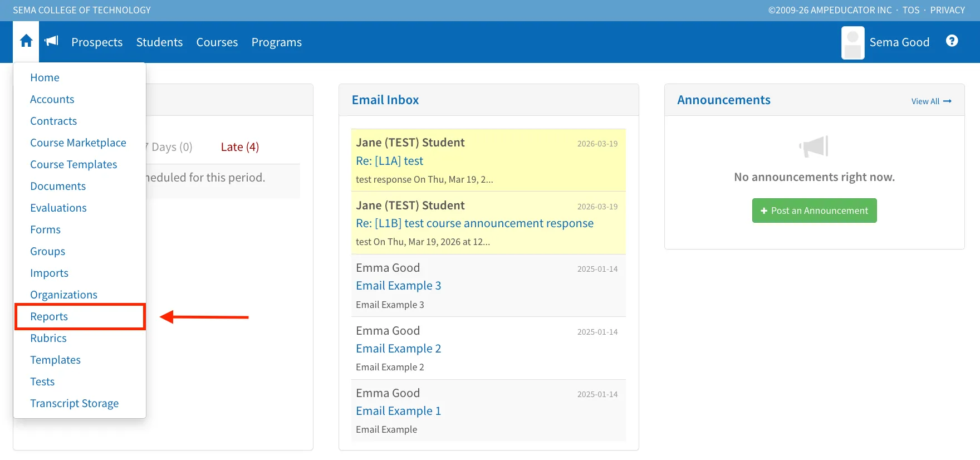The width and height of the screenshot is (980, 460).
Task: Open the PRIVACY link in header
Action: pyautogui.click(x=947, y=10)
